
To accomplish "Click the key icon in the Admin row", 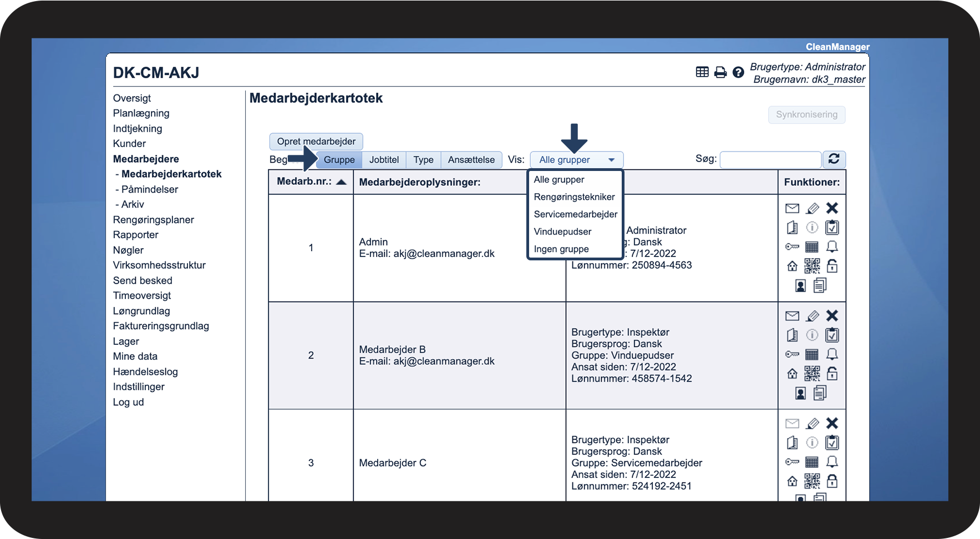I will (x=793, y=246).
